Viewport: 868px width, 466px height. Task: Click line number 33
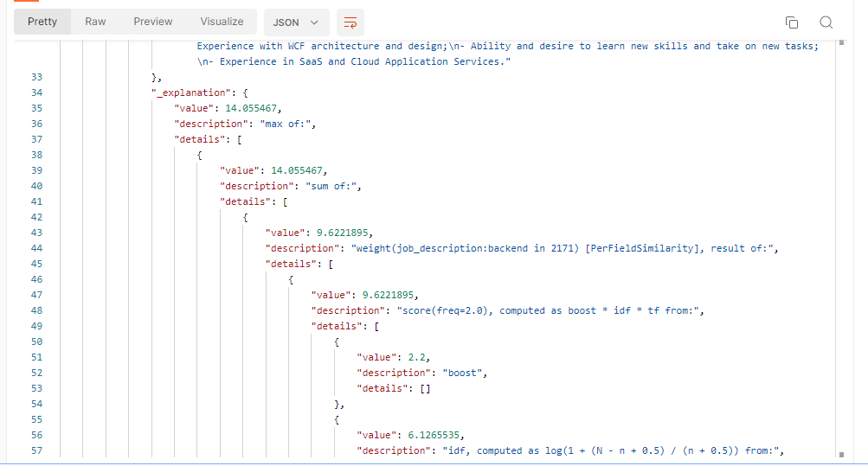pos(36,77)
